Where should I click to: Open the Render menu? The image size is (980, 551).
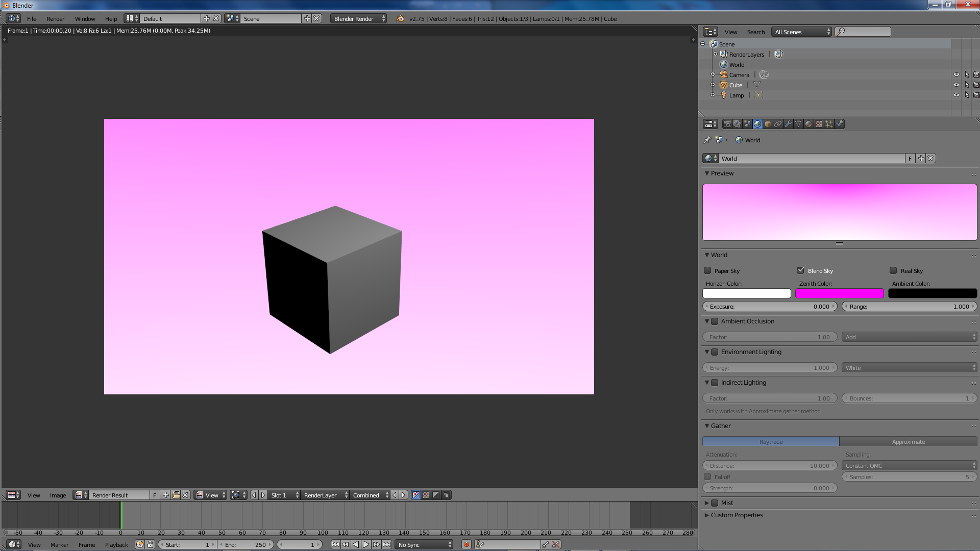tap(55, 18)
